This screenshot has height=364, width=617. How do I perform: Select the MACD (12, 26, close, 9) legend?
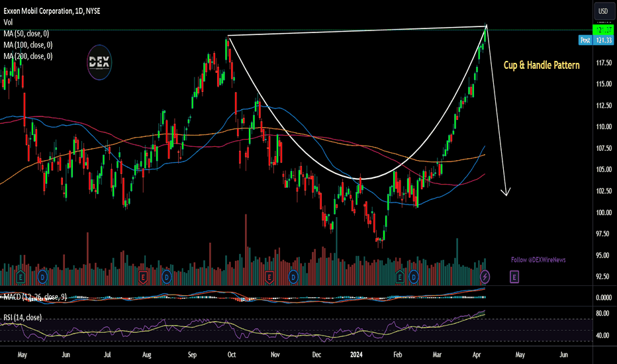35,297
